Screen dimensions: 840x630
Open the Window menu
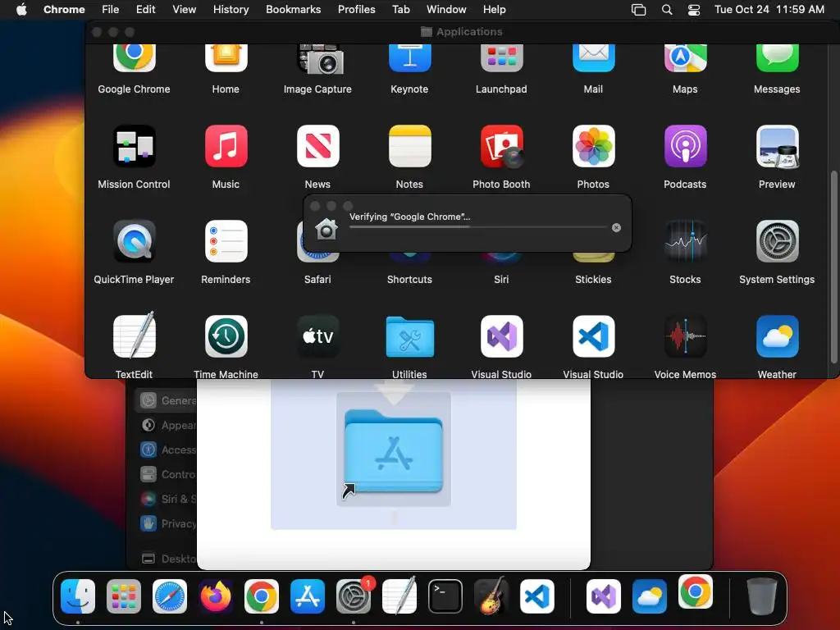446,9
